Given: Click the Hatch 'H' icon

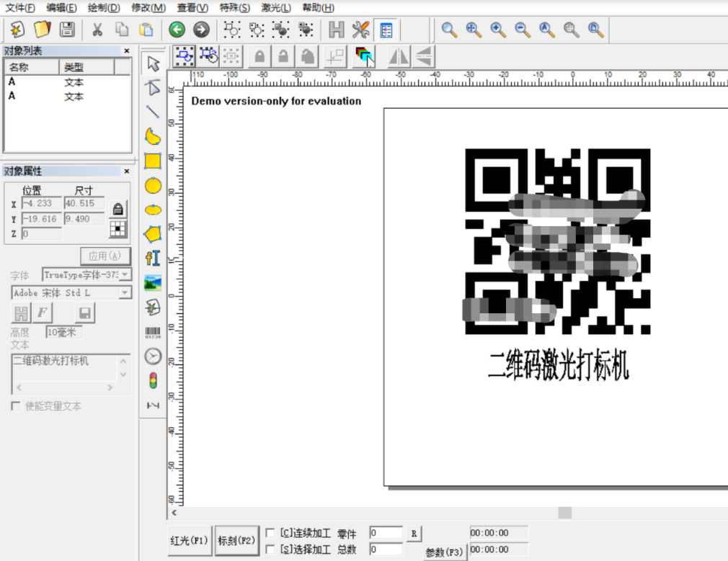Looking at the screenshot, I should click(336, 30).
